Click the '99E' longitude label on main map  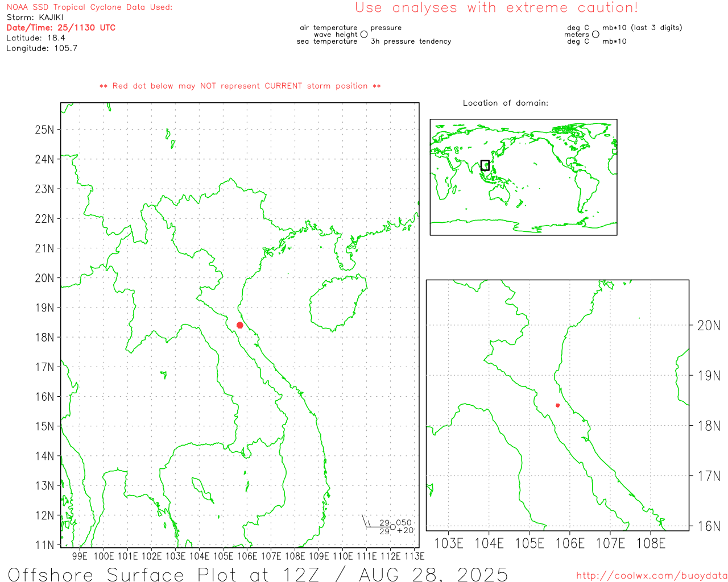coord(80,556)
